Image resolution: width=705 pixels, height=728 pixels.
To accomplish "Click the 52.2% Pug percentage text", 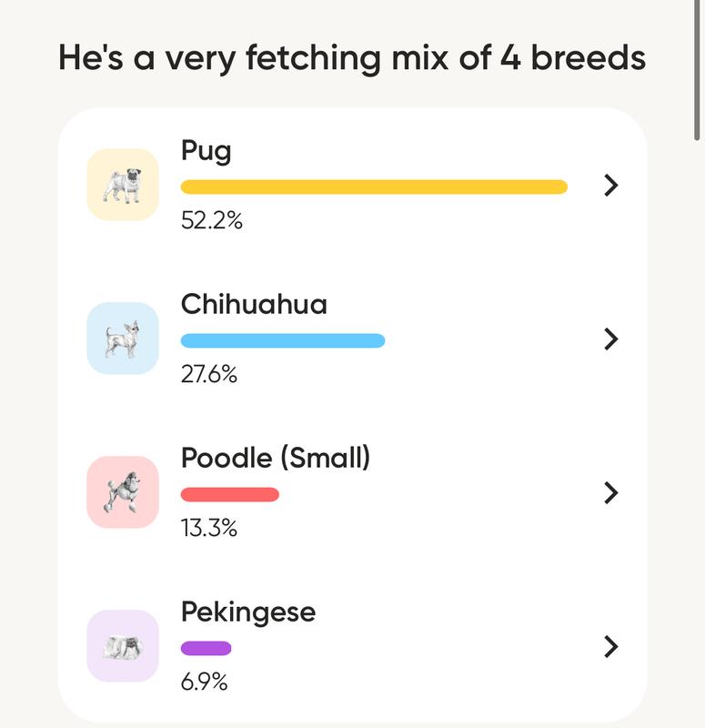I will coord(212,219).
